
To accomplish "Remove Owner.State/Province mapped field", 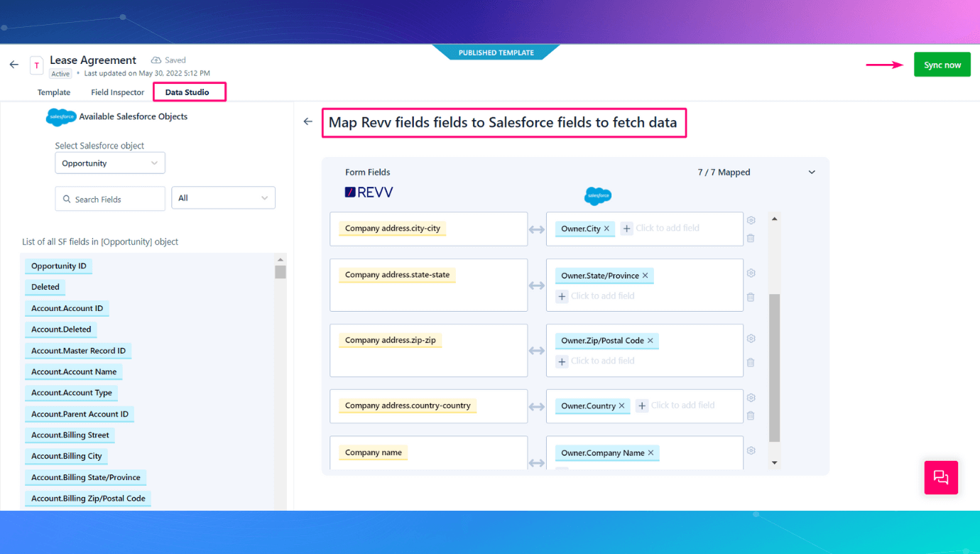I will 645,276.
